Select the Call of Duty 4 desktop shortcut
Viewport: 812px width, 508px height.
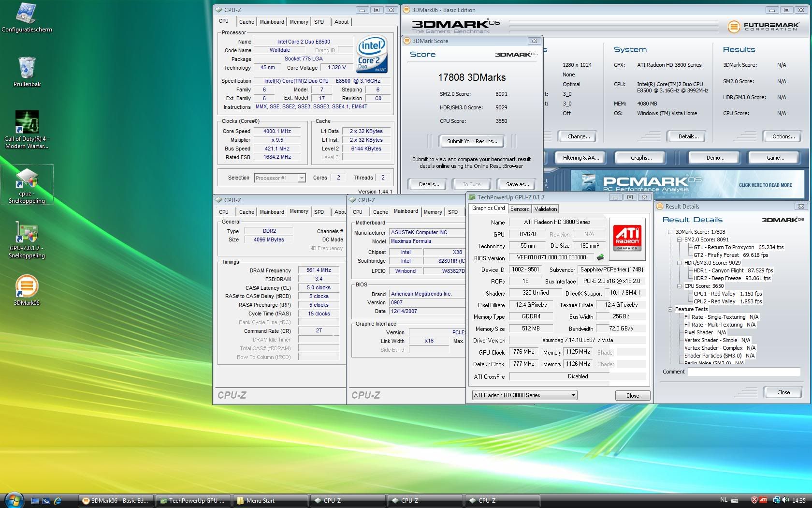tap(27, 129)
